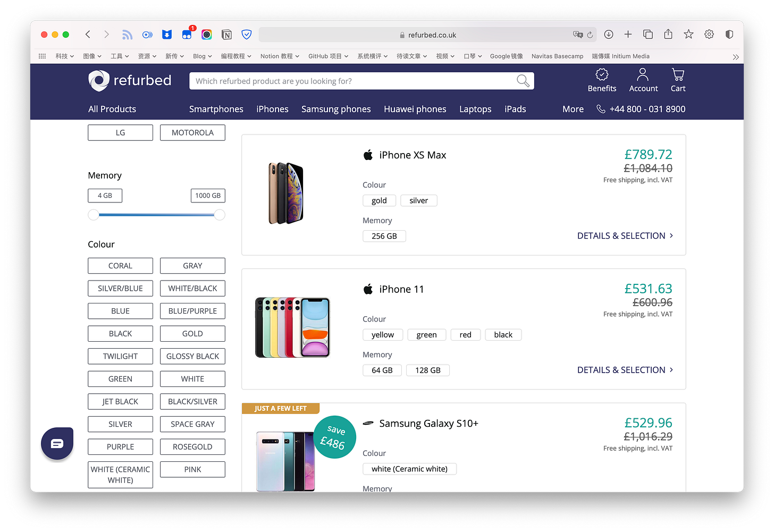The image size is (774, 532).
Task: Open All Products menu
Action: click(112, 109)
